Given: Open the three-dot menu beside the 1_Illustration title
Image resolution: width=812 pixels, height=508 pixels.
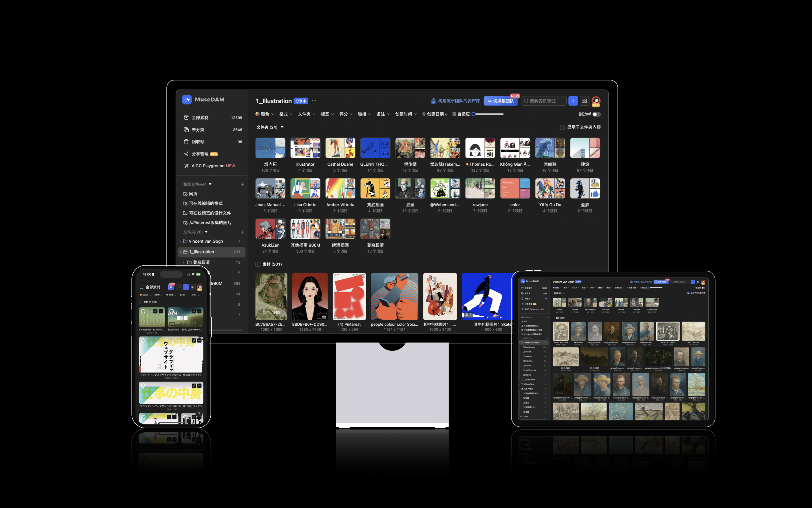Looking at the screenshot, I should point(314,101).
